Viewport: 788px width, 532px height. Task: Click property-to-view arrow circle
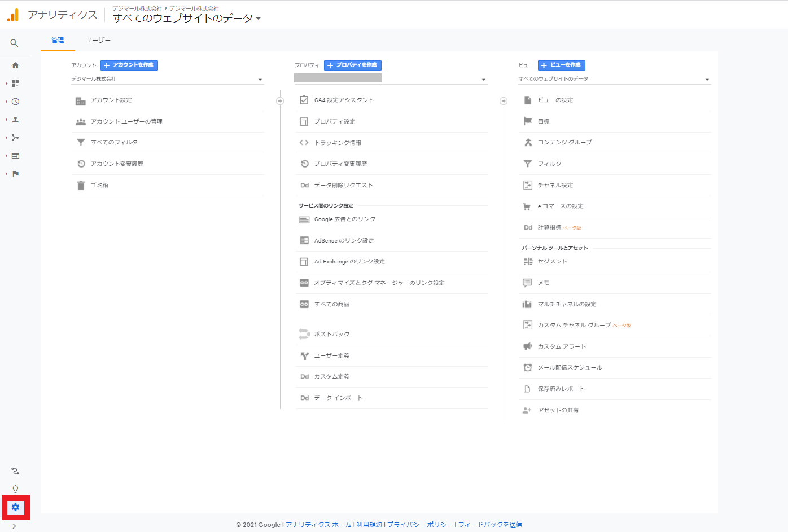tap(504, 101)
